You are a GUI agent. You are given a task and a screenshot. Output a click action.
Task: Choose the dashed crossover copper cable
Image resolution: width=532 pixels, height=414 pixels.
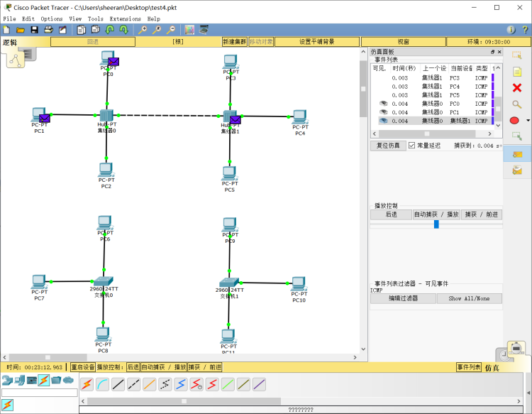[133, 384]
